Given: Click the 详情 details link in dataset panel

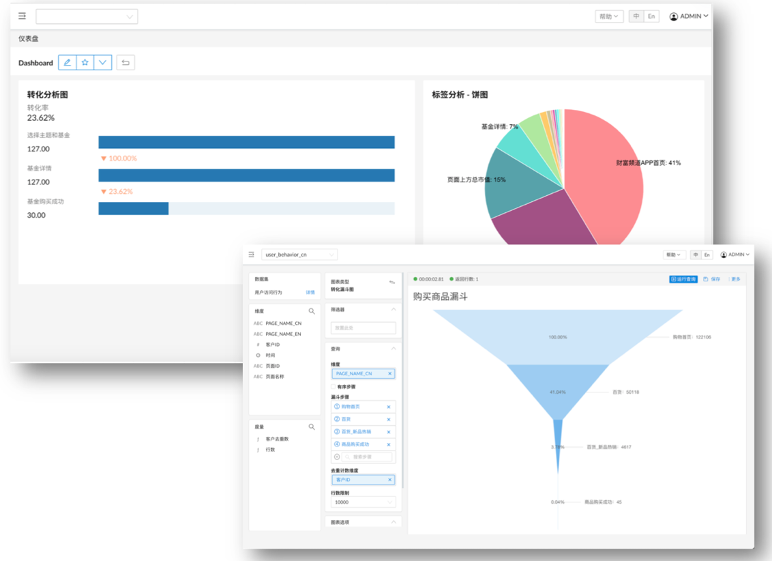Looking at the screenshot, I should [310, 293].
